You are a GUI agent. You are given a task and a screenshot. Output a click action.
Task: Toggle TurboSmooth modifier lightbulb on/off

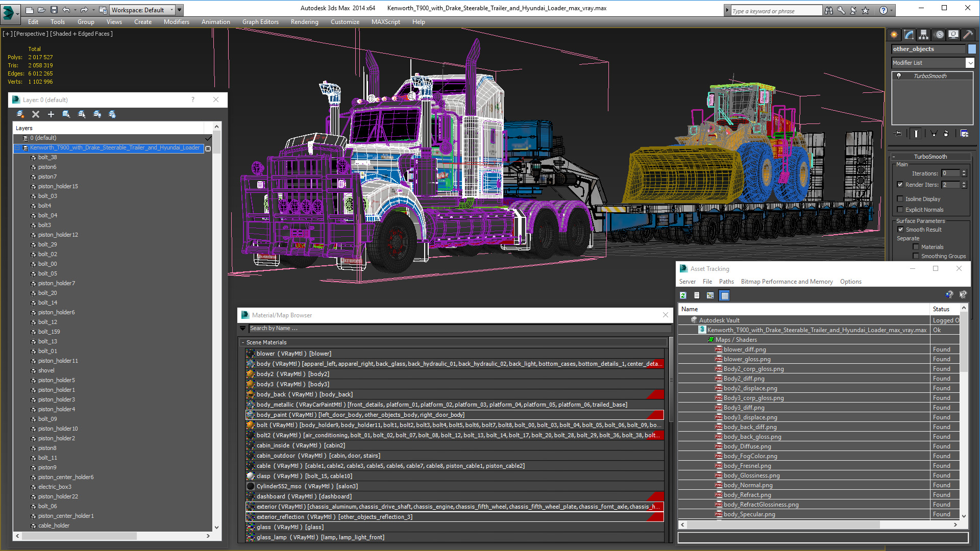pos(899,76)
